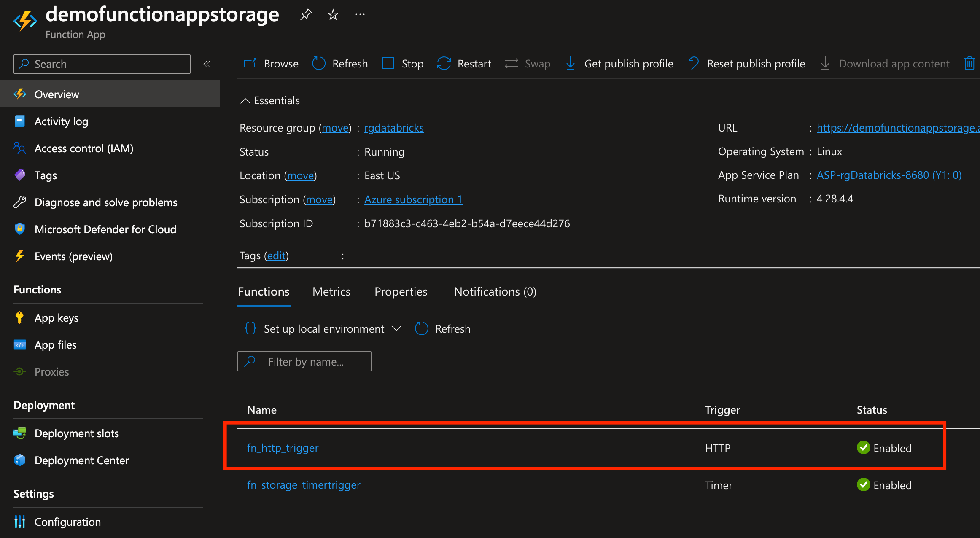Open the function app in Browse
Viewport: 980px width, 538px height.
pos(271,64)
